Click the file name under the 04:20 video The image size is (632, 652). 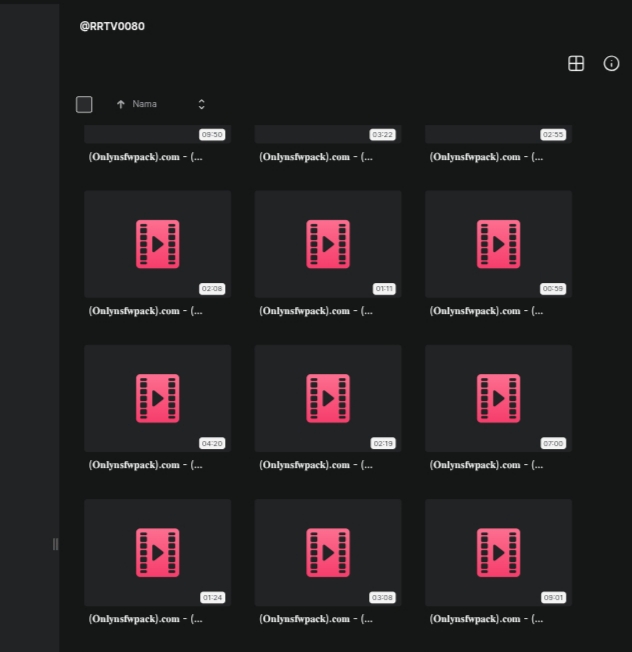click(146, 465)
